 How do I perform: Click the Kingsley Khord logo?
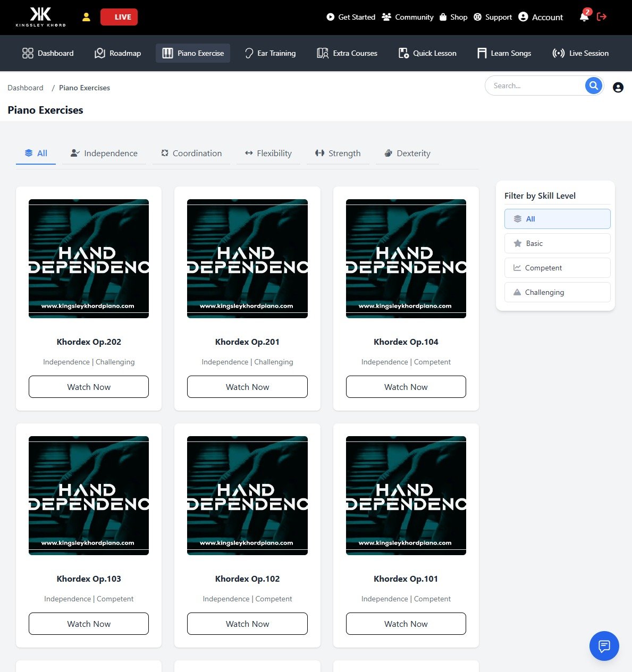tap(41, 17)
